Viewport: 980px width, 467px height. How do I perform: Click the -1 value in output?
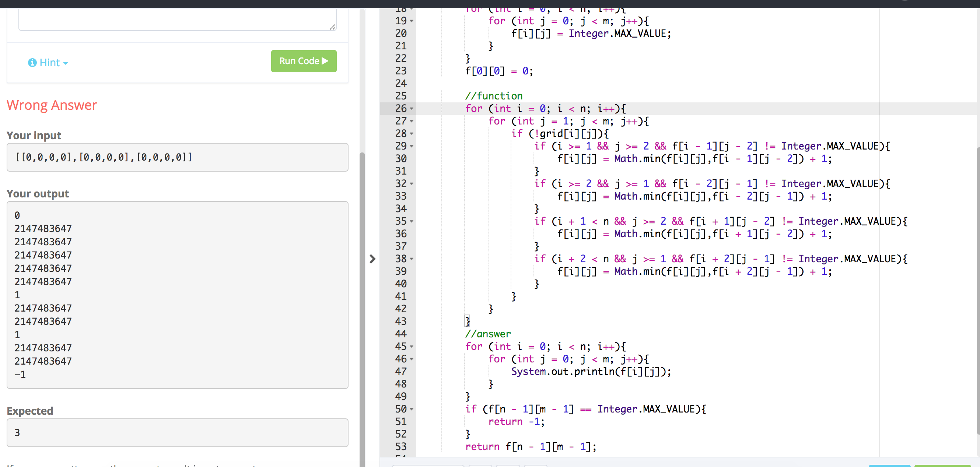(x=20, y=375)
